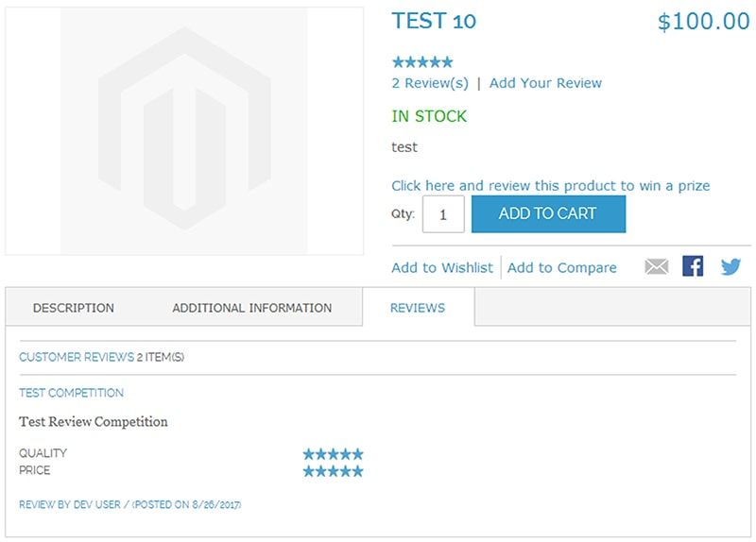
Task: Click the product star rating summary
Action: 422,62
